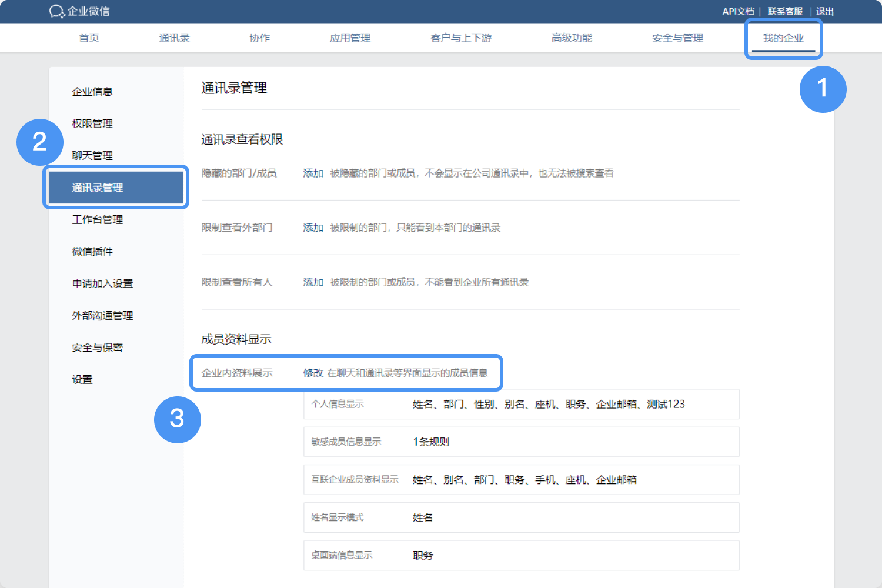
Task: Open 外部沟通管理 in the sidebar
Action: click(103, 316)
